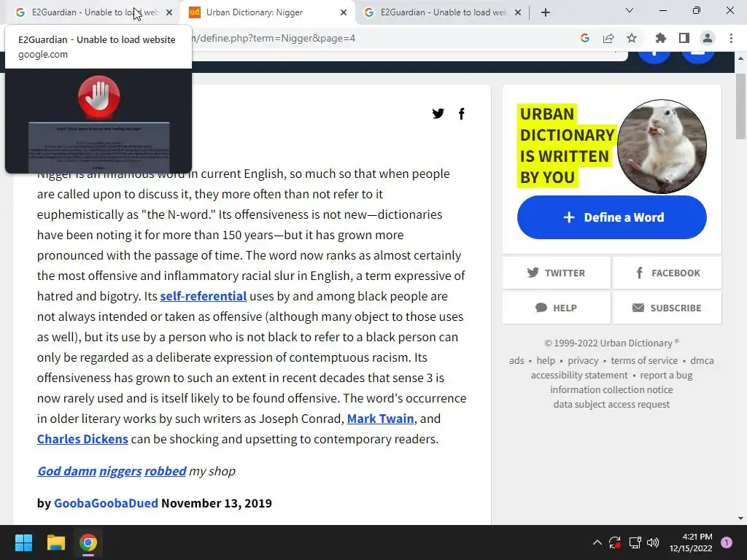The width and height of the screenshot is (747, 560).
Task: Bookmark this page with the star icon
Action: [632, 38]
